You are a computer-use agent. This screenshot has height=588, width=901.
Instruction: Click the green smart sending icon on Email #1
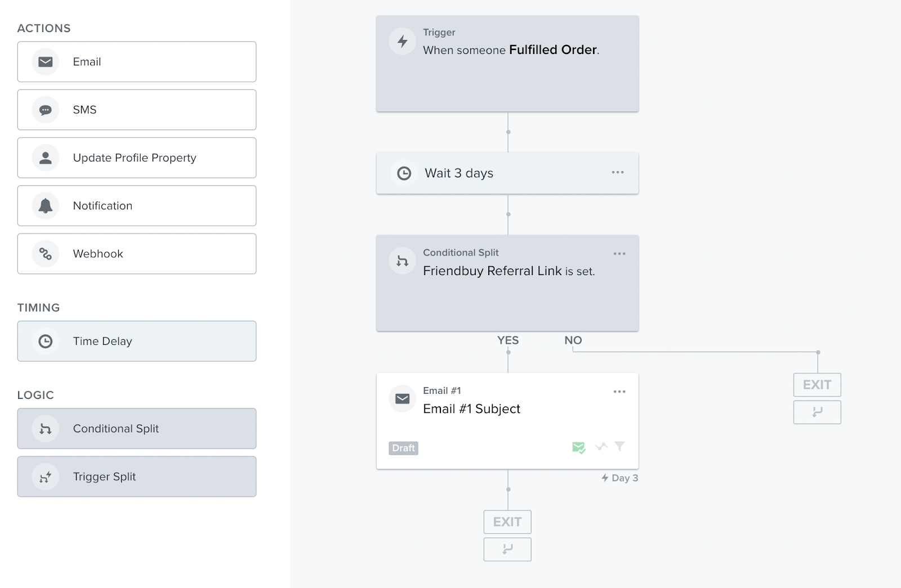(578, 447)
